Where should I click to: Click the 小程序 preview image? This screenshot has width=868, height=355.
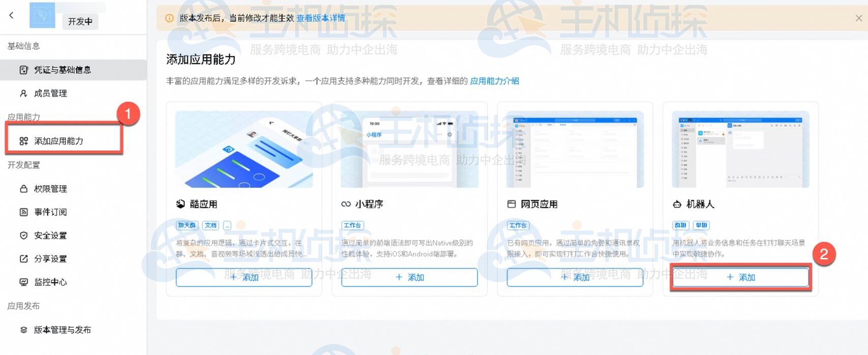[410, 150]
